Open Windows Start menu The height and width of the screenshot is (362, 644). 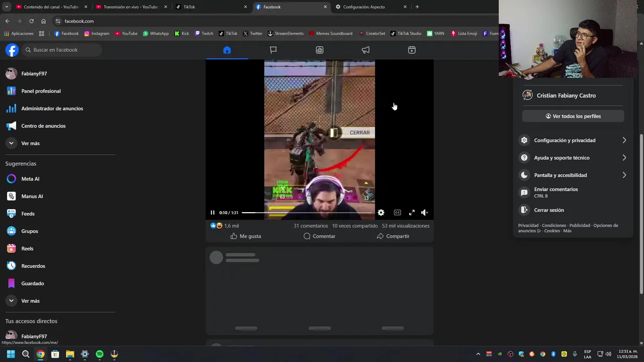(x=11, y=354)
